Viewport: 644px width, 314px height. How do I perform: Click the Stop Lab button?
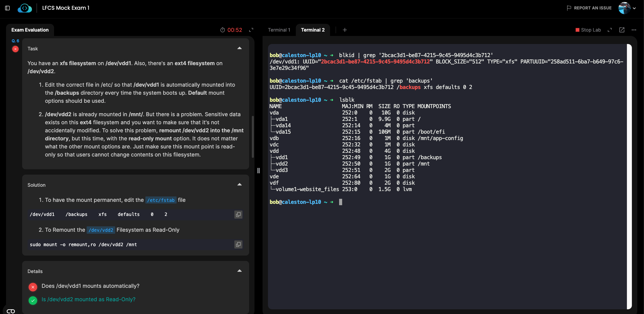click(588, 30)
